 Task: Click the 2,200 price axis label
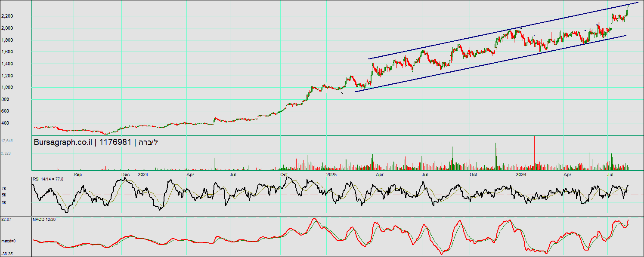(x=7, y=16)
